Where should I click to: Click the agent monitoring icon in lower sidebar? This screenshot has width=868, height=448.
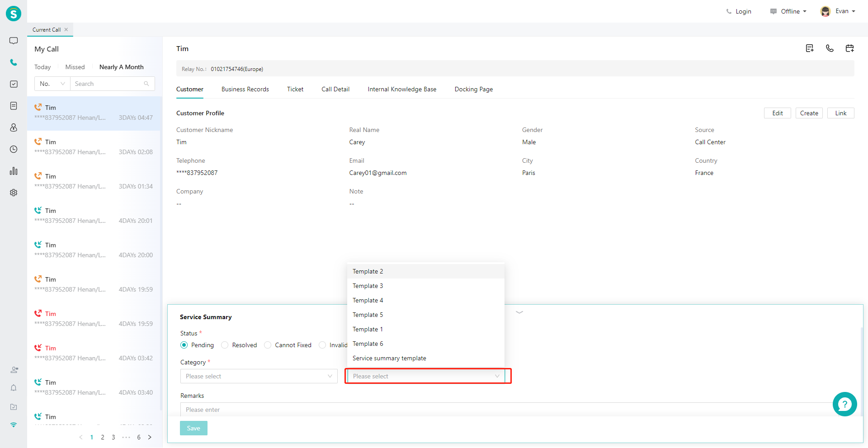tap(14, 370)
